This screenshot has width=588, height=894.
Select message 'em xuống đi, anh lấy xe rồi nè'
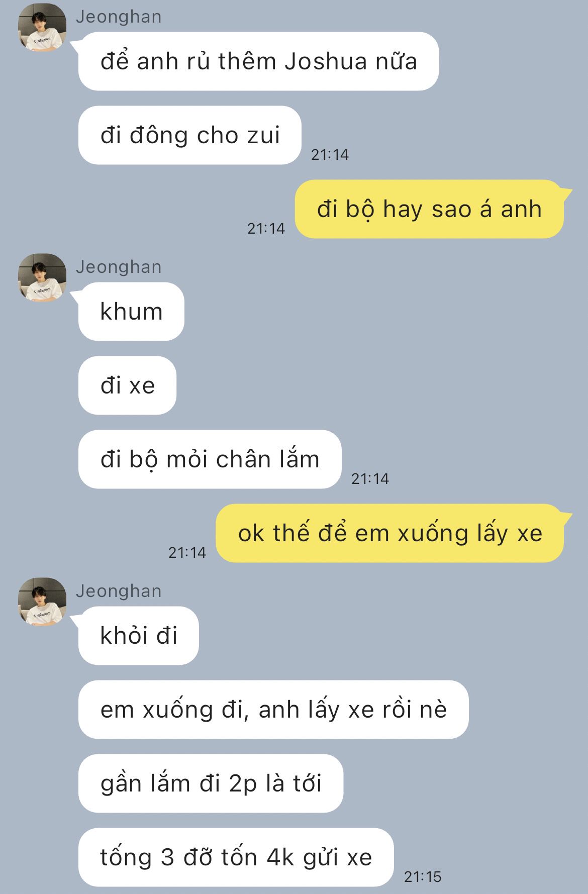273,710
